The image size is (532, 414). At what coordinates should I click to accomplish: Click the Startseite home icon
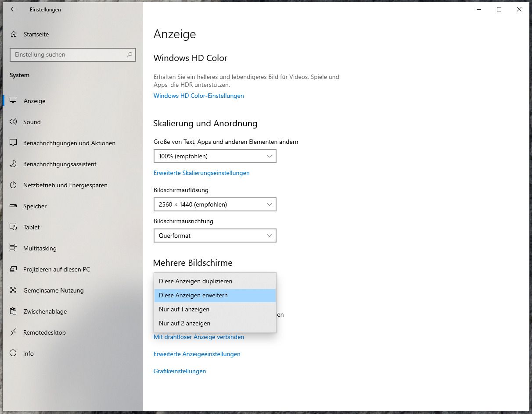point(14,34)
